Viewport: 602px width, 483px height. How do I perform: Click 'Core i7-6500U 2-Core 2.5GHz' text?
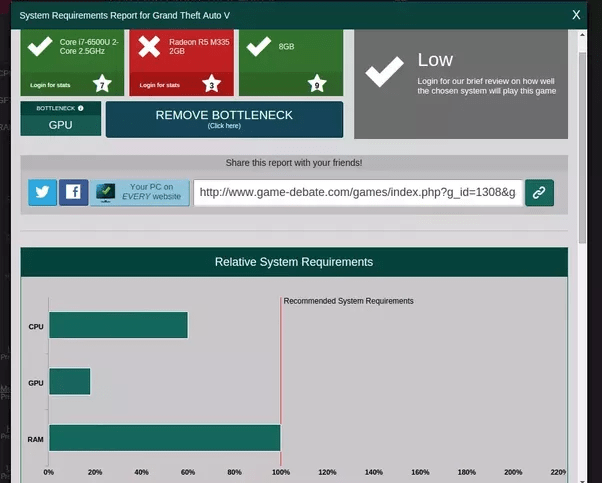coord(89,46)
